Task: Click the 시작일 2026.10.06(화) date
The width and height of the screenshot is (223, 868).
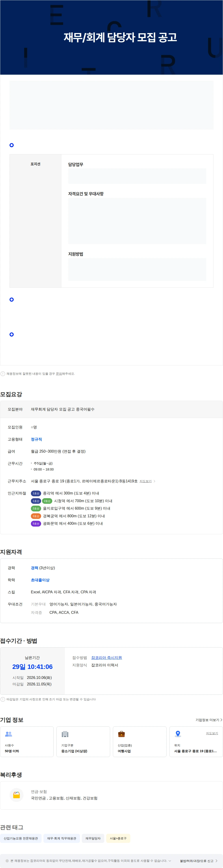Action: click(39, 677)
